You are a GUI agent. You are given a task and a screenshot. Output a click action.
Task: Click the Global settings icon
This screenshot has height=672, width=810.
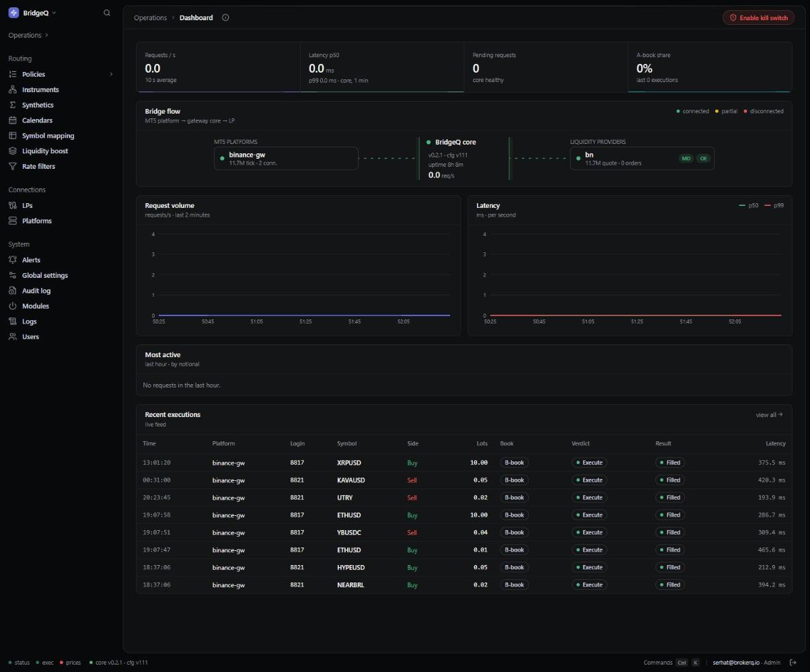click(x=13, y=275)
